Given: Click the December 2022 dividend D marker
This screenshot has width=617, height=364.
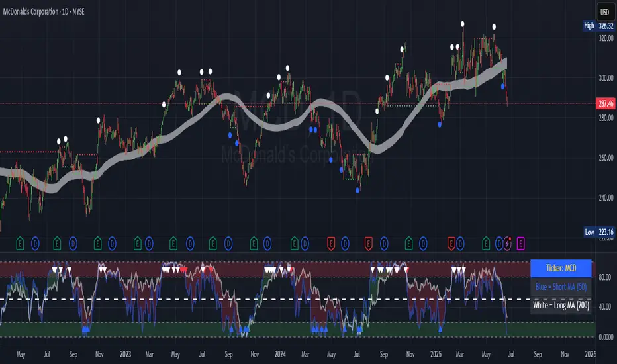Looking at the screenshot, I should pos(112,244).
